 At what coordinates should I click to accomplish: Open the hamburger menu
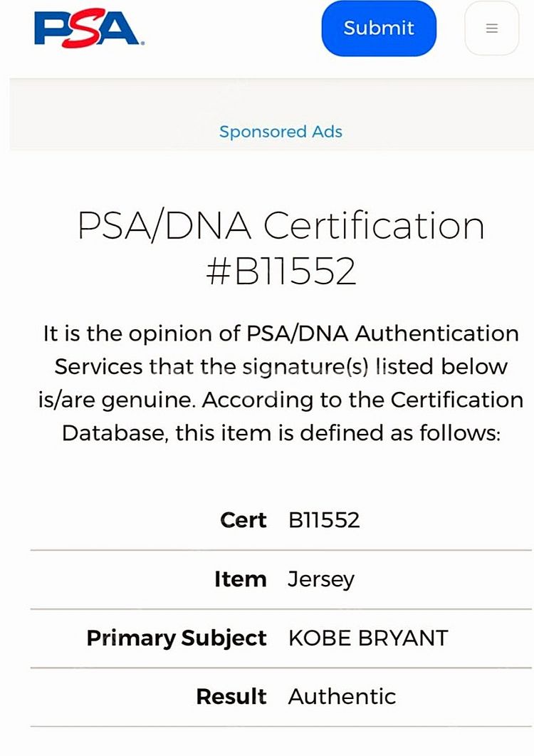(x=491, y=28)
